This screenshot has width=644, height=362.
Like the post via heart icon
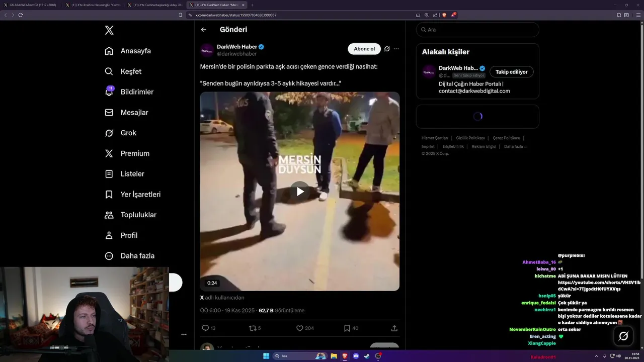[300, 328]
